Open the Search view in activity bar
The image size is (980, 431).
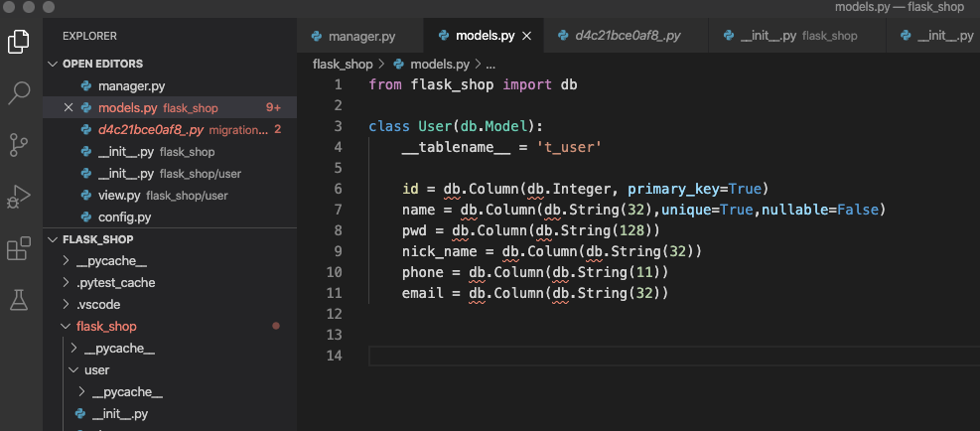18,92
